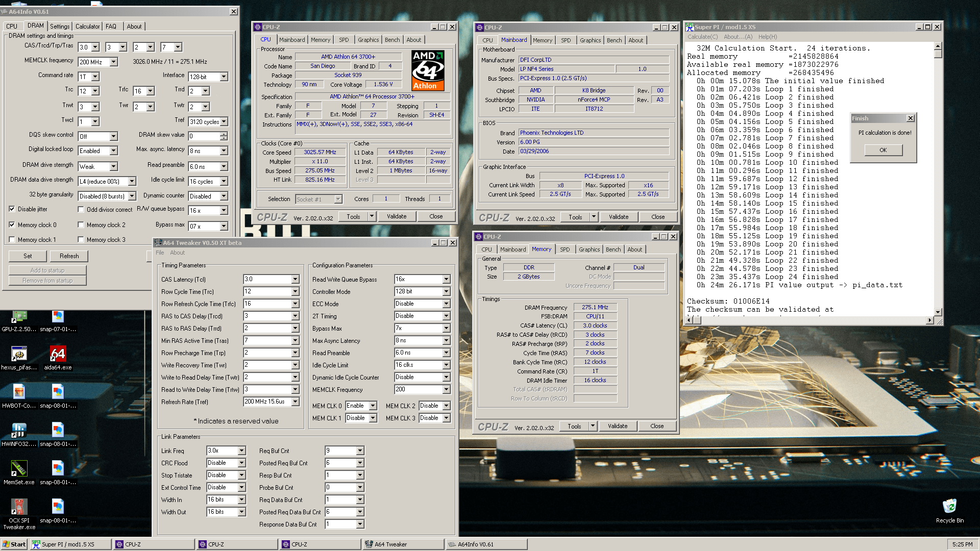Click A64Info title bar icon
Screen dimensions: 980x551
pyautogui.click(x=4, y=11)
